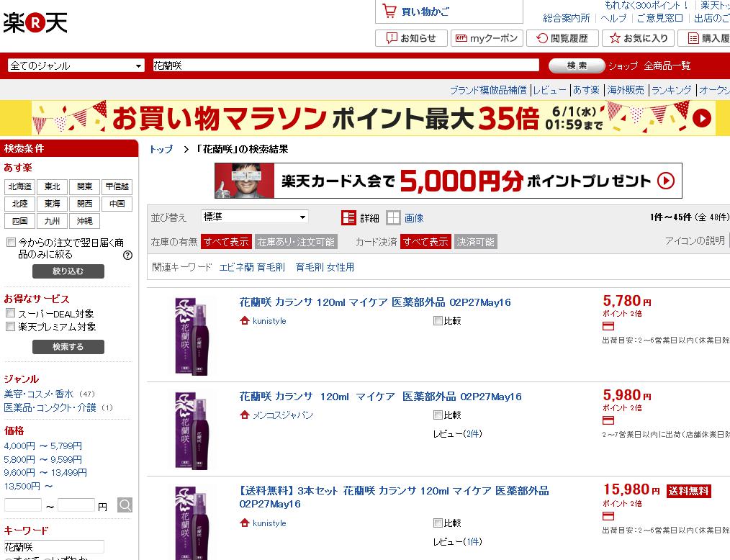The width and height of the screenshot is (730, 560).
Task: Click related keyword エビネ蘭 育毛剤
Action: click(x=252, y=267)
